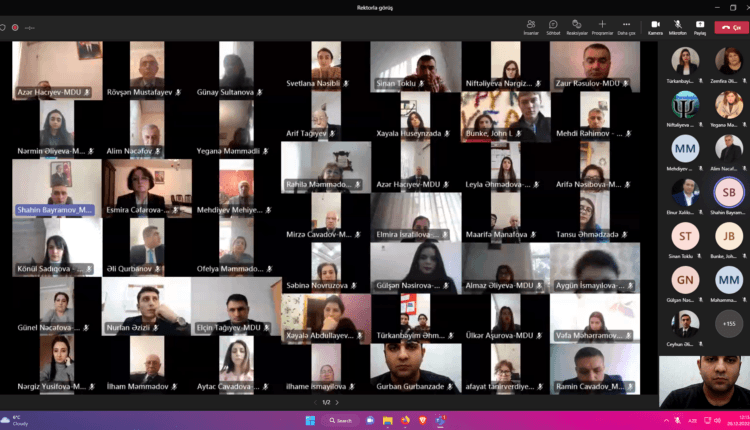Go to next page of participant grid
Image resolution: width=750 pixels, height=430 pixels.
click(x=335, y=402)
